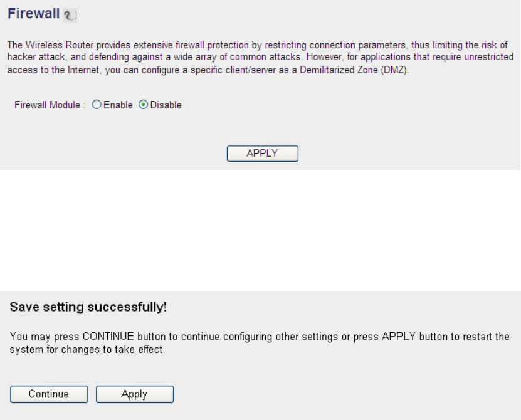Select the Enable radio button
This screenshot has height=420, width=521.
97,105
